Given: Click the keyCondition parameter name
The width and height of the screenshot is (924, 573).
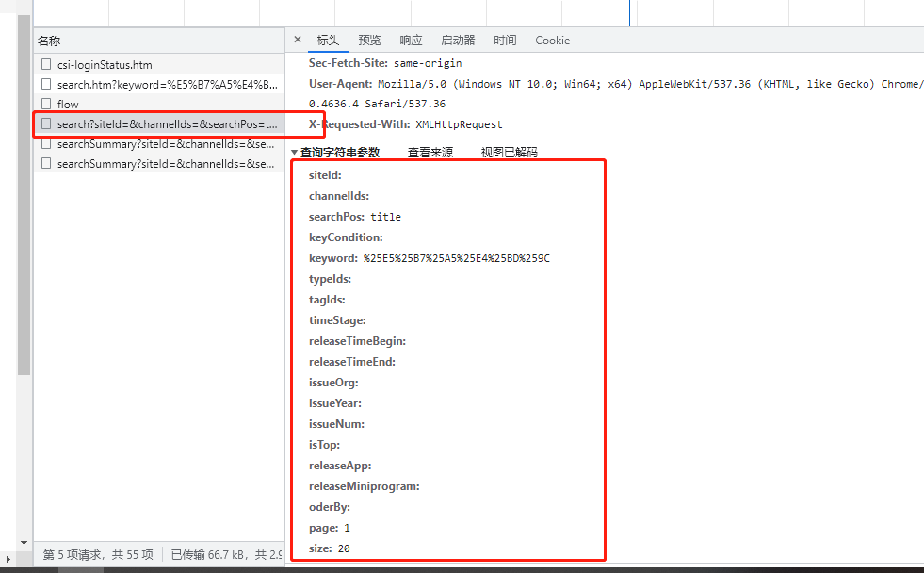Looking at the screenshot, I should click(346, 237).
